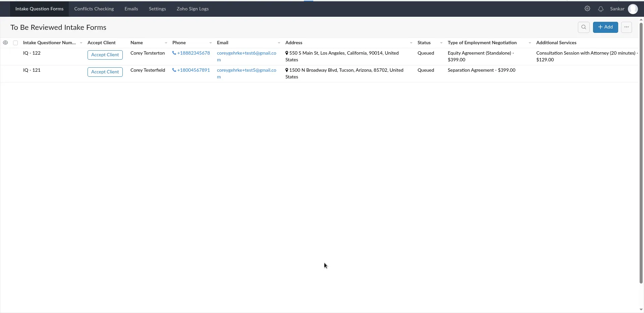Click the vertical scrollbar on the right

pyautogui.click(x=641, y=151)
